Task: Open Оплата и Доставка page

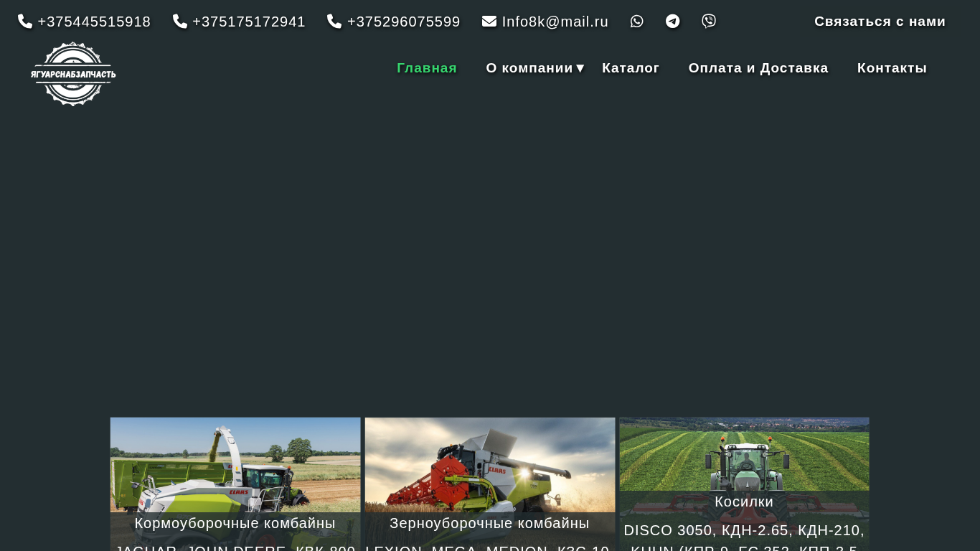Action: point(758,68)
